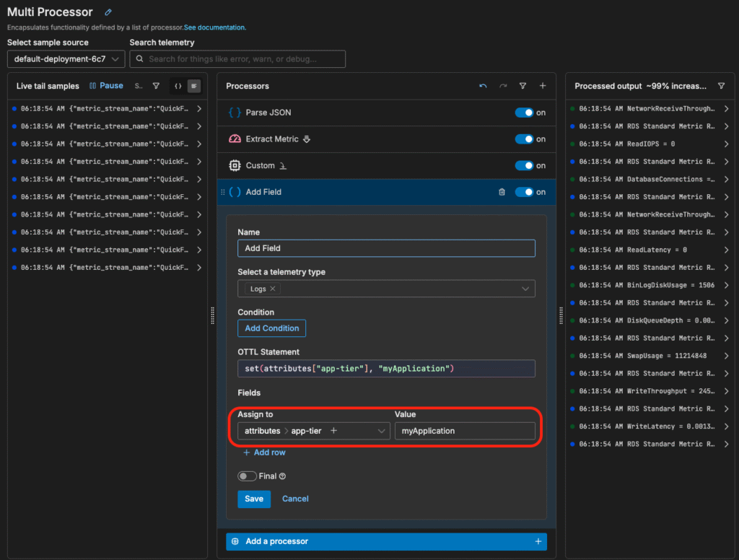Image resolution: width=739 pixels, height=560 pixels.
Task: Click the plus icon in Processors header
Action: point(542,86)
